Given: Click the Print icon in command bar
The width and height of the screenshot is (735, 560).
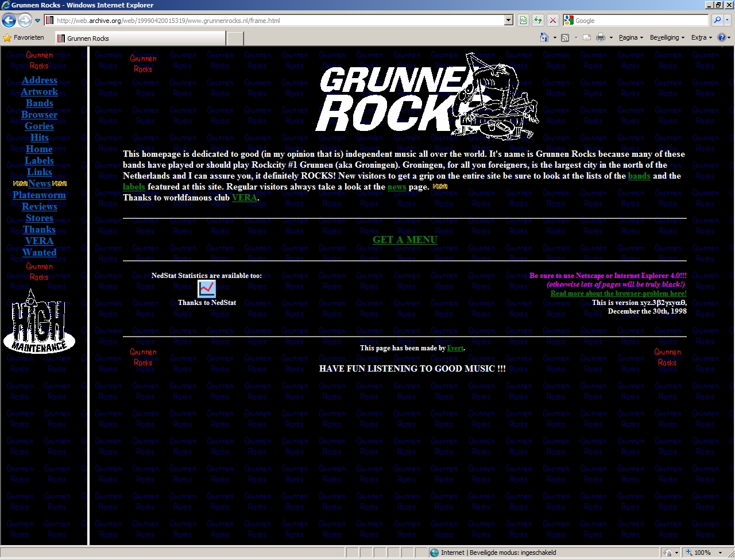Looking at the screenshot, I should (600, 38).
